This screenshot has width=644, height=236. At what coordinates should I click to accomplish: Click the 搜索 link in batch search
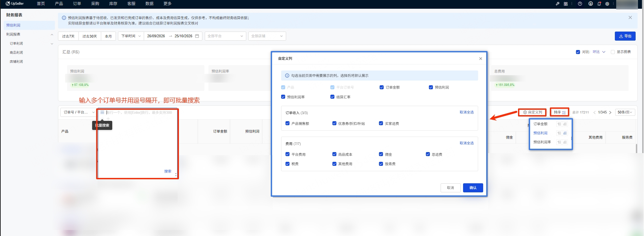point(168,171)
